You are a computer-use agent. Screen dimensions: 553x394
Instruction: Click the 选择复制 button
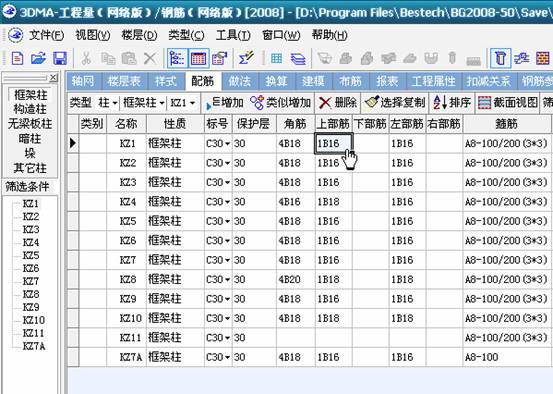pyautogui.click(x=395, y=103)
